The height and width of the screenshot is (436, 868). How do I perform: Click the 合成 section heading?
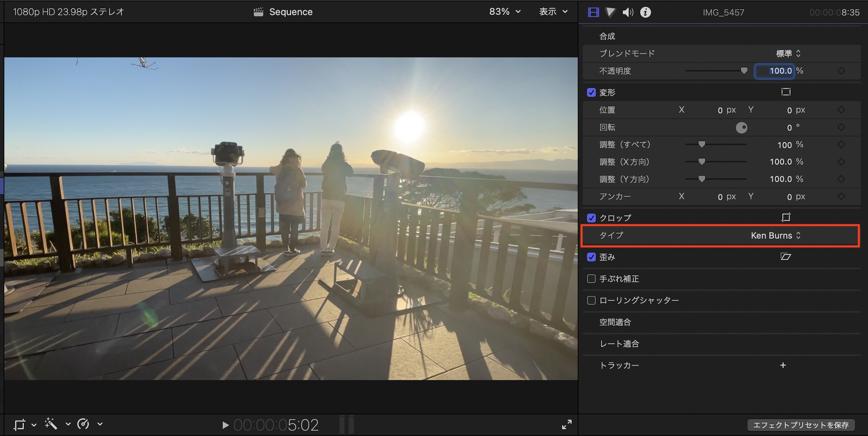(607, 36)
